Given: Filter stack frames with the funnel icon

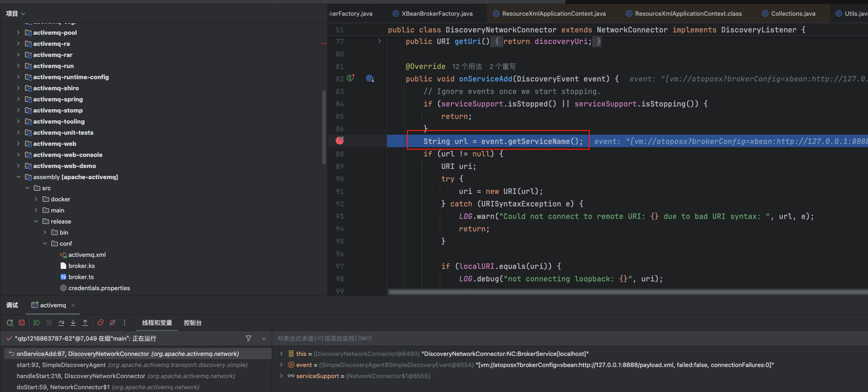Looking at the screenshot, I should (x=249, y=338).
